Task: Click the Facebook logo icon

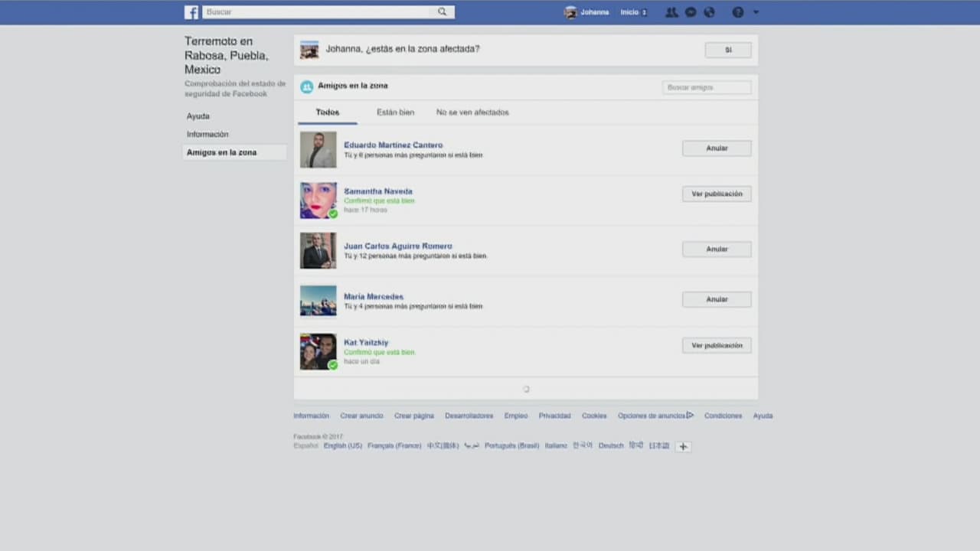Action: tap(191, 12)
